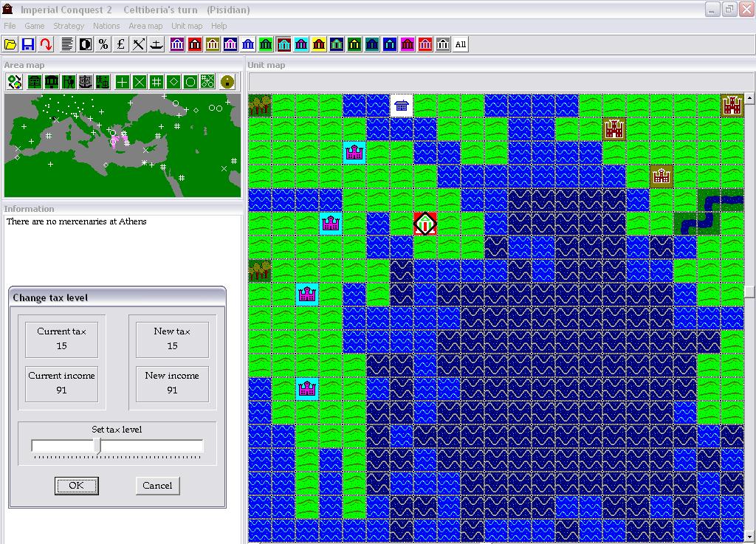Click the house building icon in area map toolbar
The image size is (756, 544).
[34, 82]
